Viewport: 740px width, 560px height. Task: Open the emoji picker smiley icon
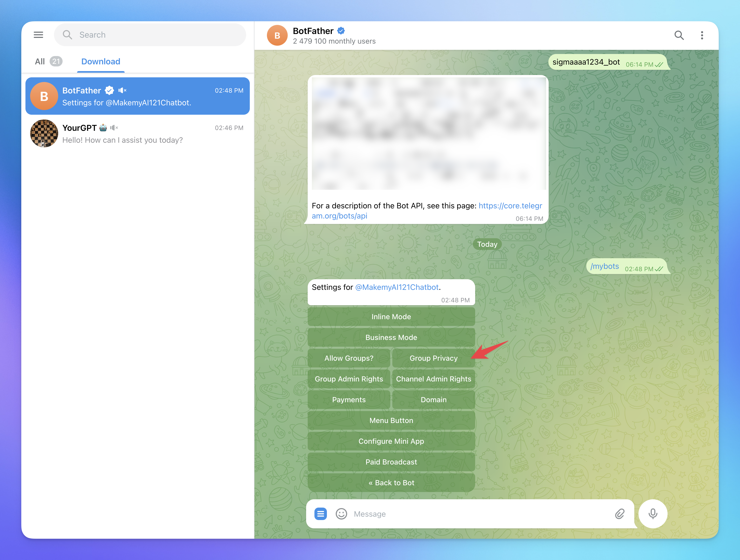(341, 514)
